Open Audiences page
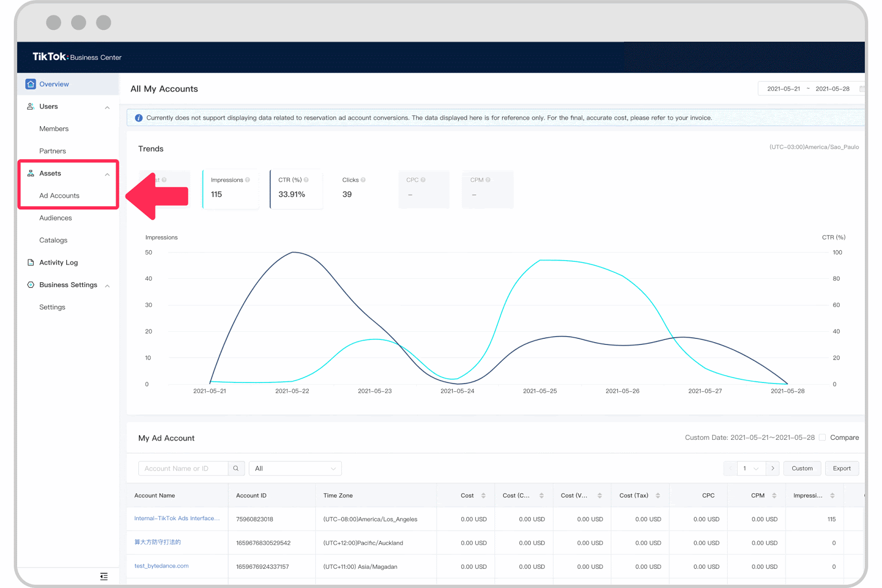The height and width of the screenshot is (588, 882). click(56, 218)
